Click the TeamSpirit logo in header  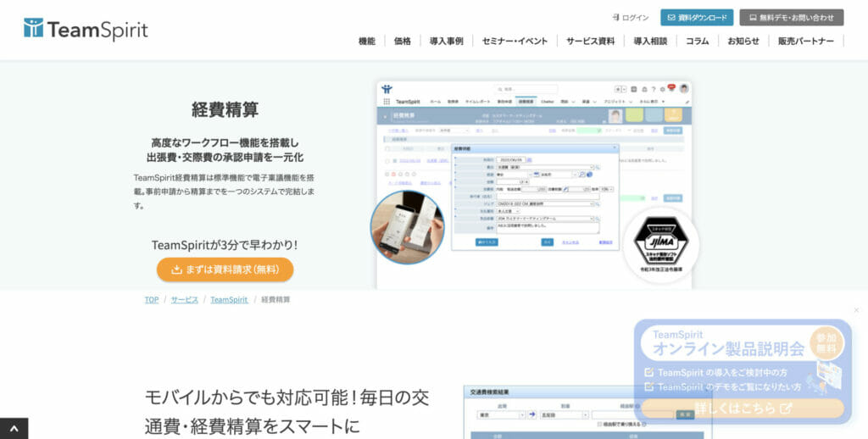[86, 29]
